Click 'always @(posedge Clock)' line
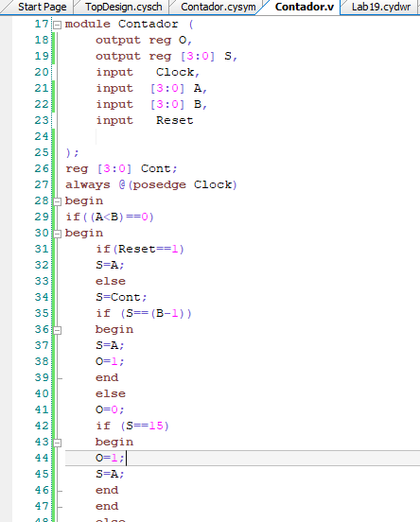Viewport: 420px width, 522px height. coord(151,184)
